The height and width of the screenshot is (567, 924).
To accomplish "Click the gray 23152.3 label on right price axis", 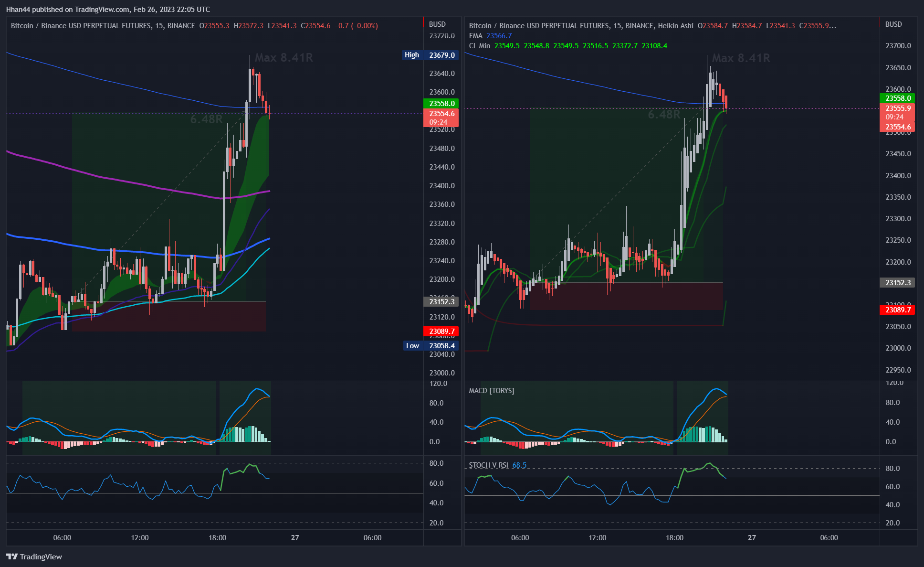I will (x=898, y=282).
